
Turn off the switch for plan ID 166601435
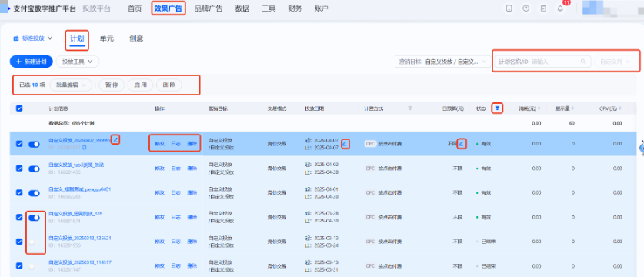click(34, 169)
